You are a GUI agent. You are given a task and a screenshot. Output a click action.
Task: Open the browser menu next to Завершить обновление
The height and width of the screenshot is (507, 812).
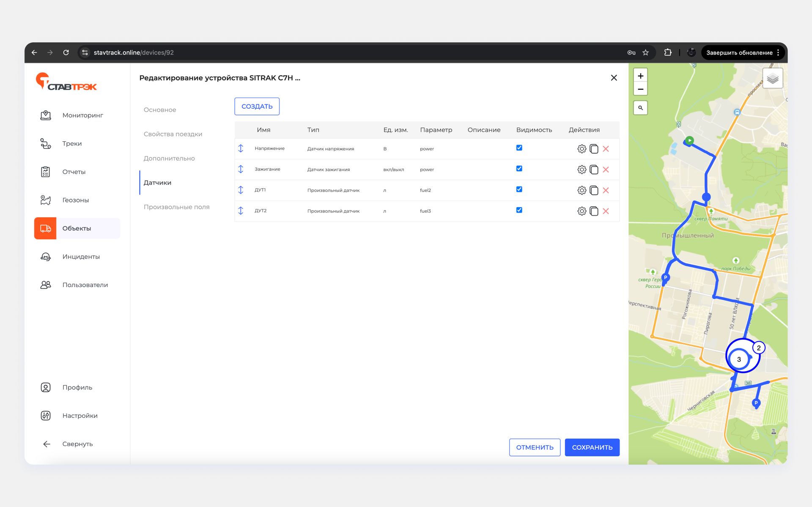pos(778,53)
